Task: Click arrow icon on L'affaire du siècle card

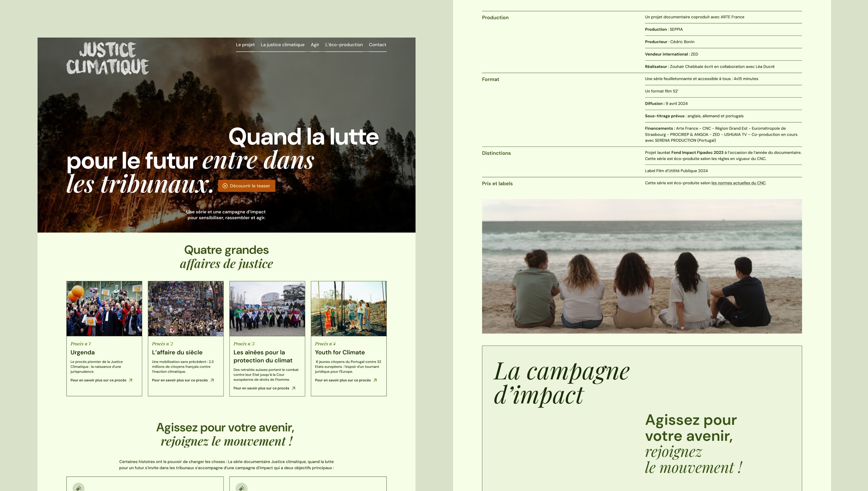Action: pyautogui.click(x=212, y=380)
